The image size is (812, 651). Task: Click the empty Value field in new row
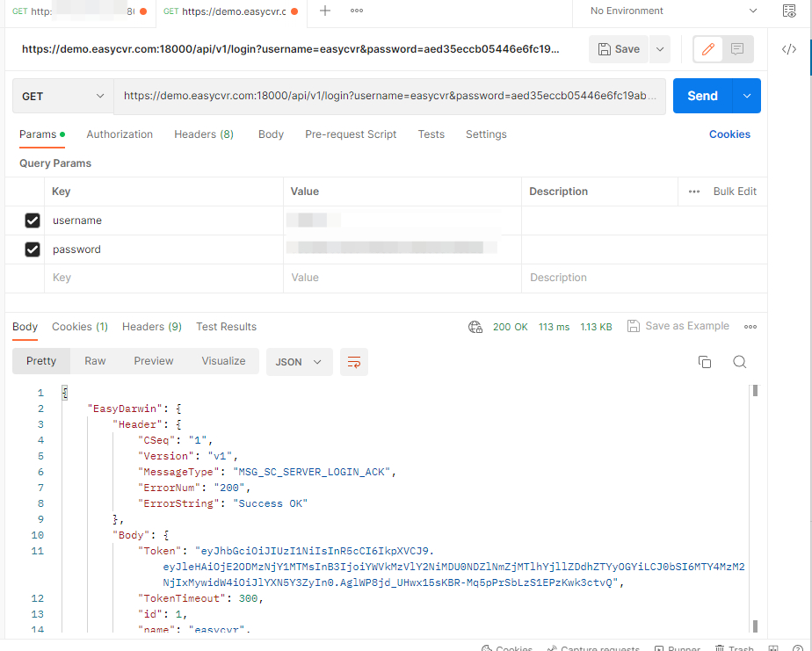click(x=402, y=278)
